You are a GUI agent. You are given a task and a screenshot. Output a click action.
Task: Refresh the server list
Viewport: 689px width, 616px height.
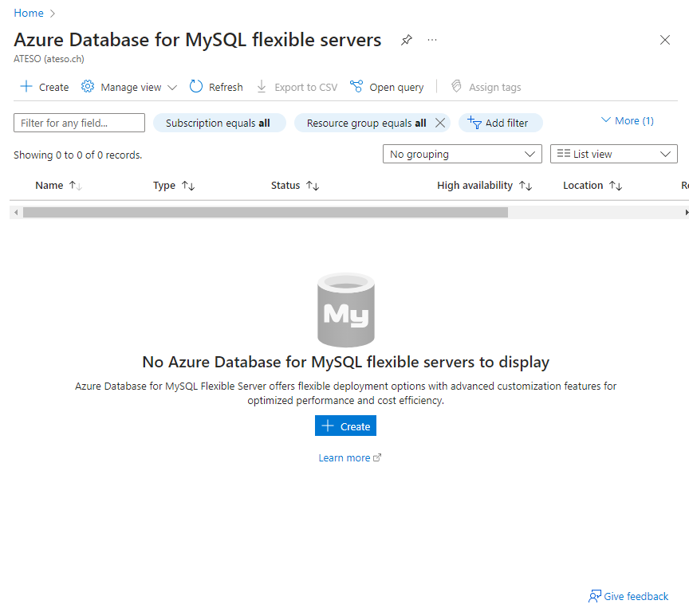(216, 87)
